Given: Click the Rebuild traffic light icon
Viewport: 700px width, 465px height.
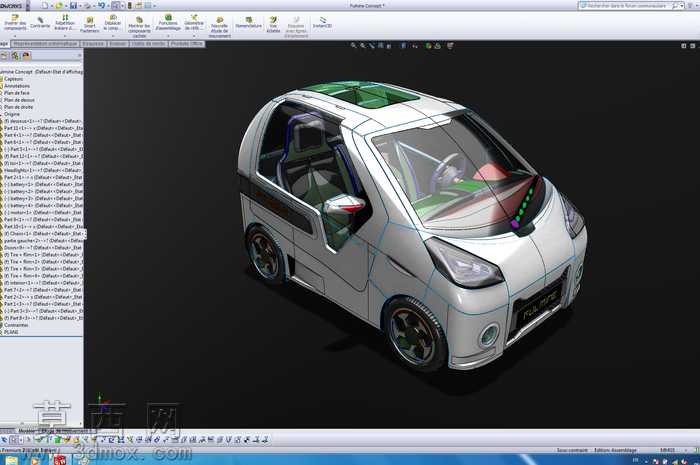Looking at the screenshot, I should click(x=130, y=5).
